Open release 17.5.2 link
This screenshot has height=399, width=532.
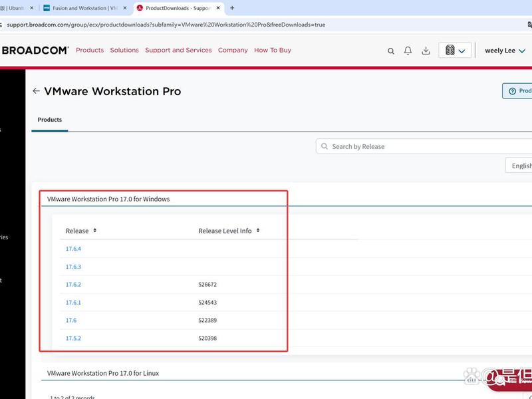[73, 338]
